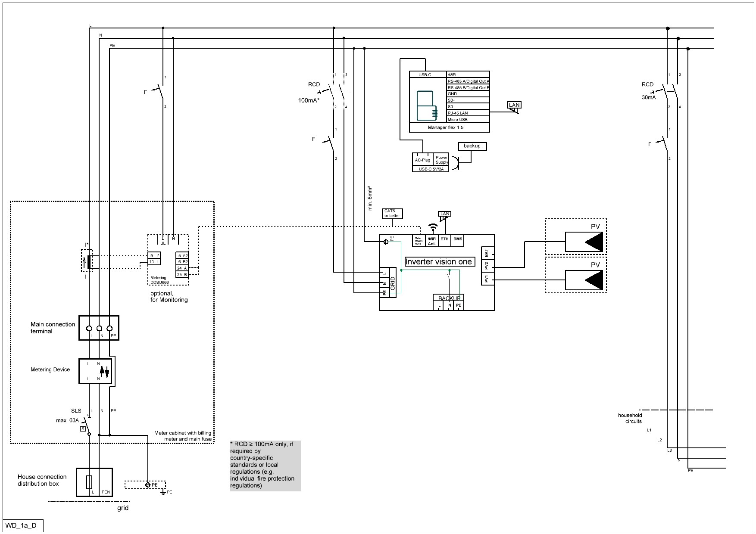Click the Inverter vision one title
Image resolution: width=756 pixels, height=534 pixels.
pyautogui.click(x=438, y=262)
